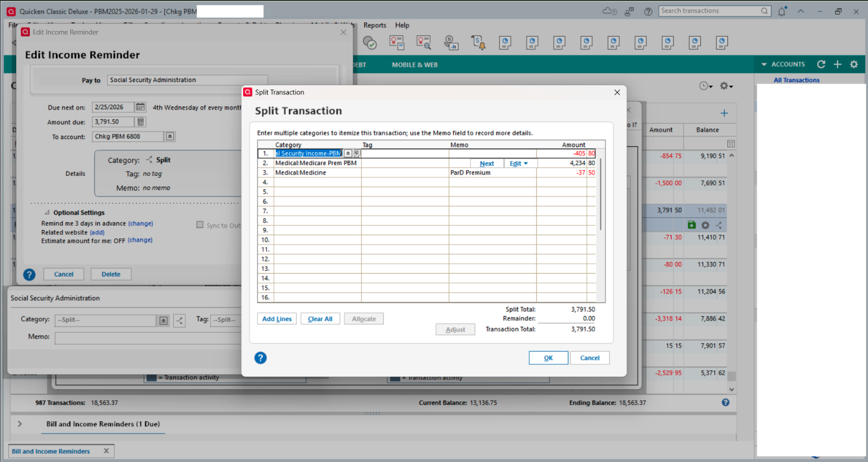The width and height of the screenshot is (868, 462).
Task: Click the add link for Related website
Action: (x=97, y=232)
